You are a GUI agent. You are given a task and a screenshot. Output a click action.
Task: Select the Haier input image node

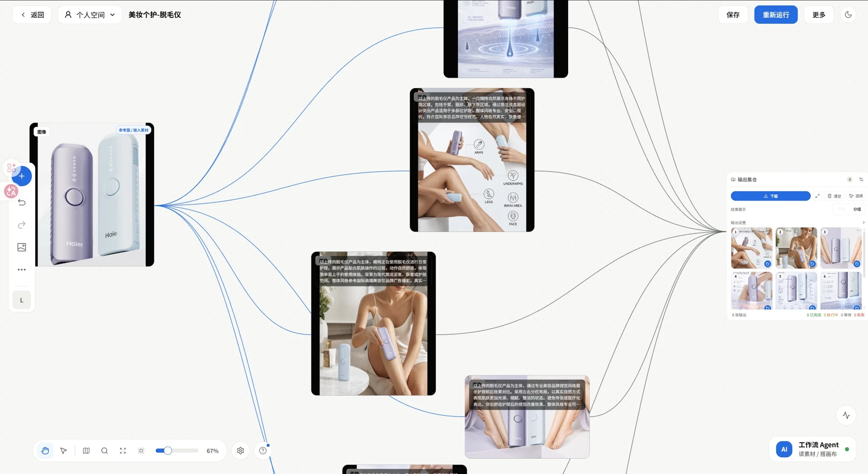tap(92, 195)
